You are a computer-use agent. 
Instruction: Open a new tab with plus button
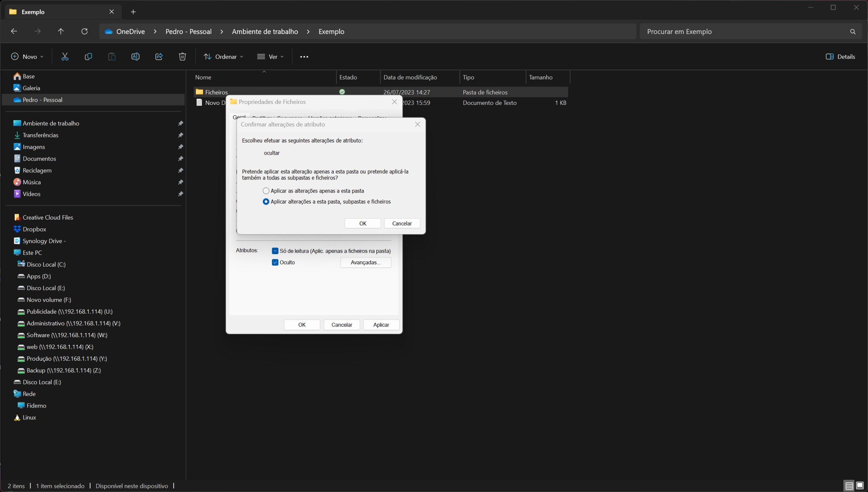(x=133, y=12)
